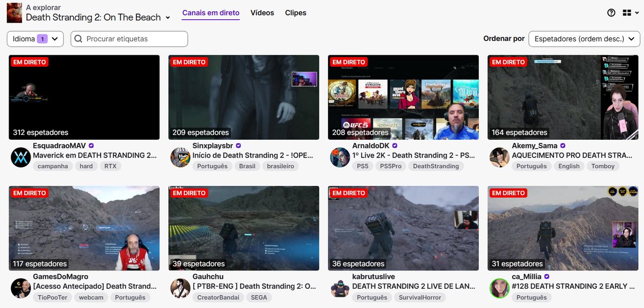This screenshot has width=644, height=308.
Task: Open Akemy_Sama stream thumbnail with 164 espetadores
Action: click(563, 97)
